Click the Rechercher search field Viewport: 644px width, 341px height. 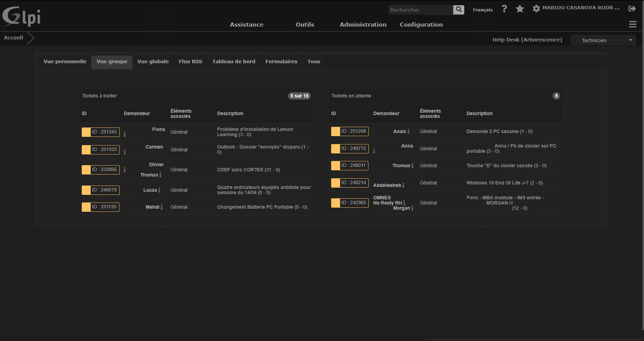(x=420, y=10)
